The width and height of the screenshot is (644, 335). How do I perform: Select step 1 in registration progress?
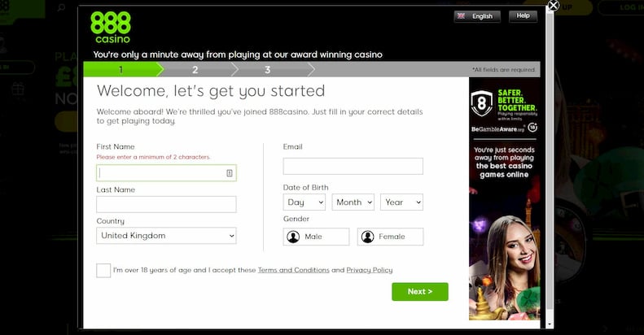pyautogui.click(x=121, y=70)
